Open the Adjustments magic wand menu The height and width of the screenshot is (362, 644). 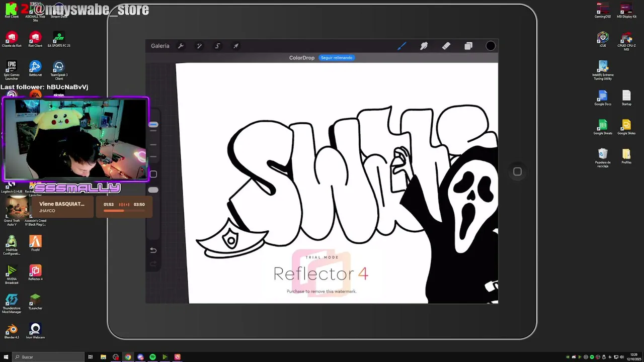tap(199, 46)
